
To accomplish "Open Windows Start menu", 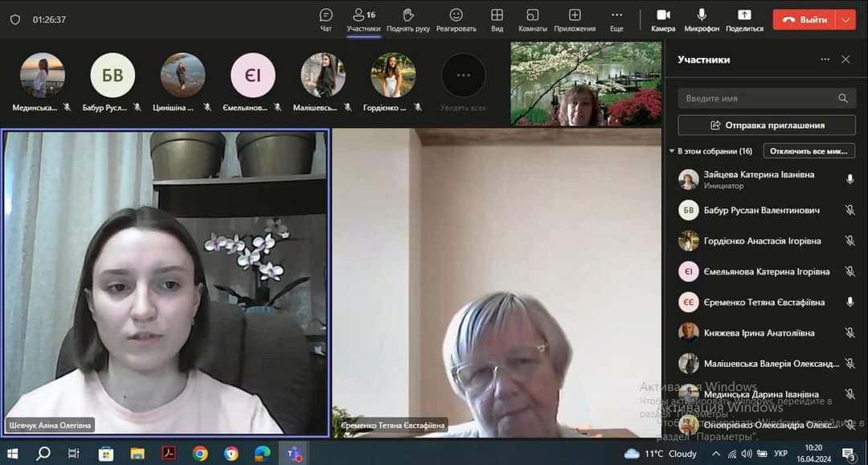I will point(12,454).
